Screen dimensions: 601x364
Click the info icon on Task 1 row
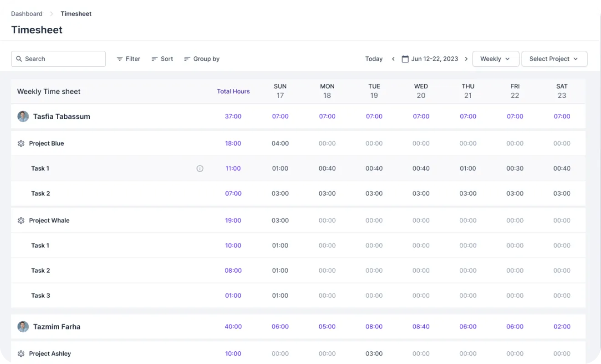pos(200,168)
